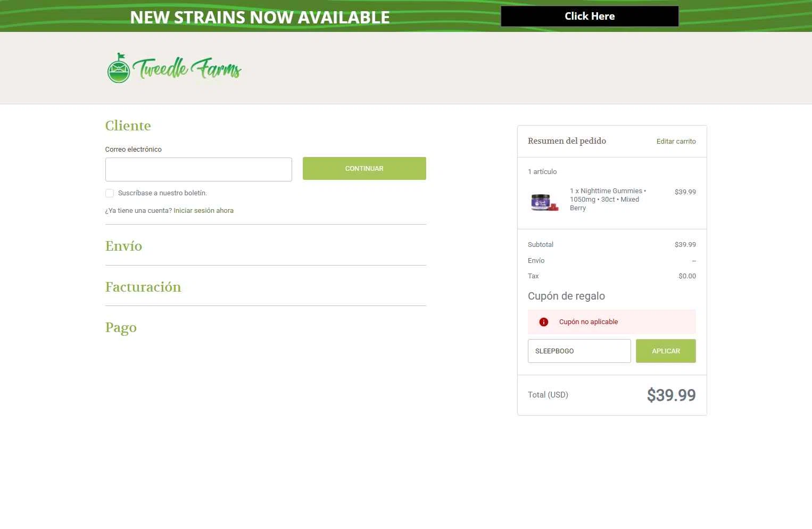Image resolution: width=812 pixels, height=529 pixels.
Task: Click the Tweedle Farms logo
Action: tap(174, 68)
